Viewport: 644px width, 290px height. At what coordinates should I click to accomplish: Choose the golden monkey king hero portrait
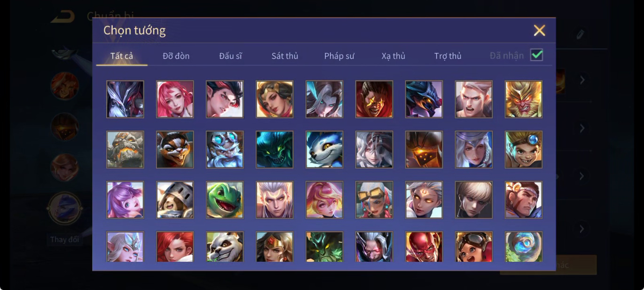(x=524, y=99)
